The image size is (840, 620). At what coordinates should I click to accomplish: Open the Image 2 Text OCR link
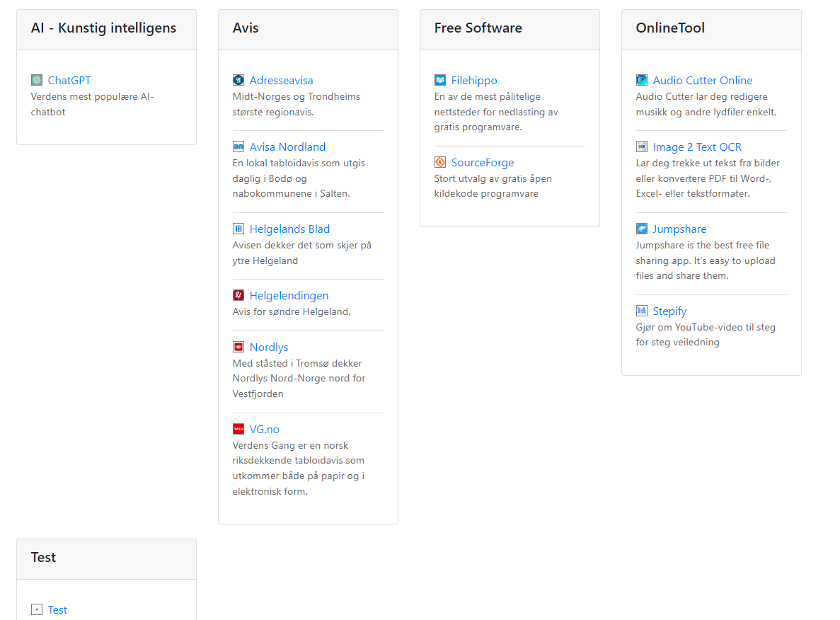pos(697,147)
